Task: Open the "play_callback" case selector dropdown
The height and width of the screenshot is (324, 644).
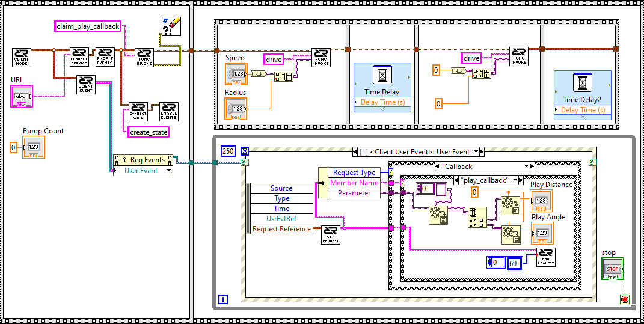Action: click(x=515, y=180)
